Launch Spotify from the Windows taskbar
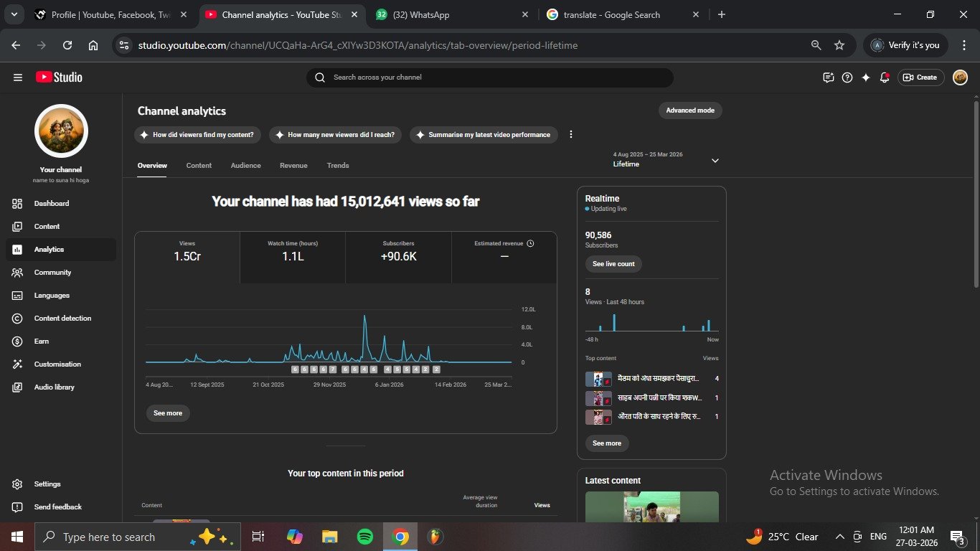 click(364, 537)
